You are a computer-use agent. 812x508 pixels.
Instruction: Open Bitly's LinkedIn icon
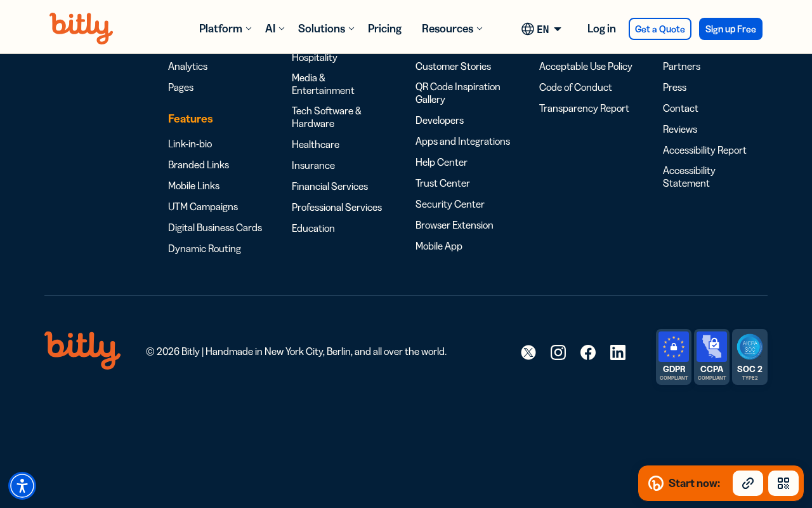click(618, 352)
